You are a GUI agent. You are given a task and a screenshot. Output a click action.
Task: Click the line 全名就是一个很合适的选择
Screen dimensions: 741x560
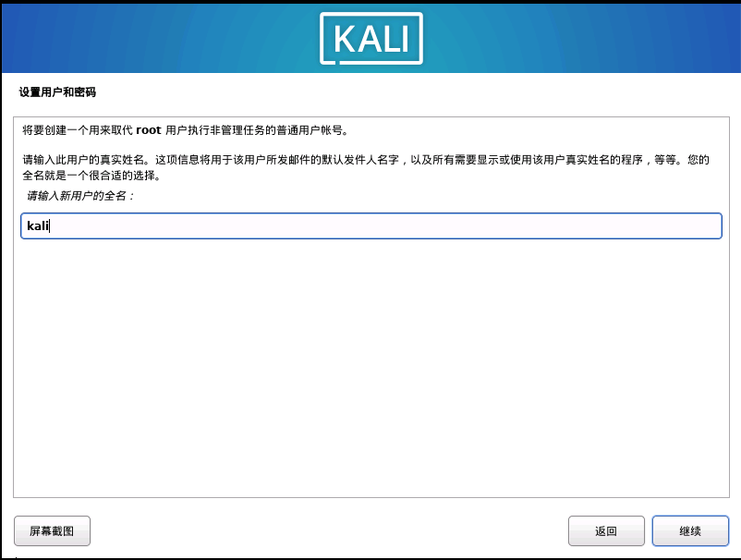point(91,176)
